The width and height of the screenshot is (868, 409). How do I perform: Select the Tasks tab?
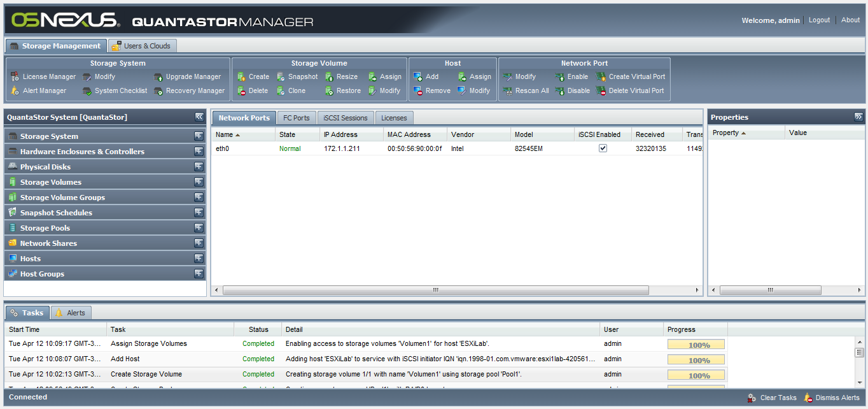click(27, 313)
